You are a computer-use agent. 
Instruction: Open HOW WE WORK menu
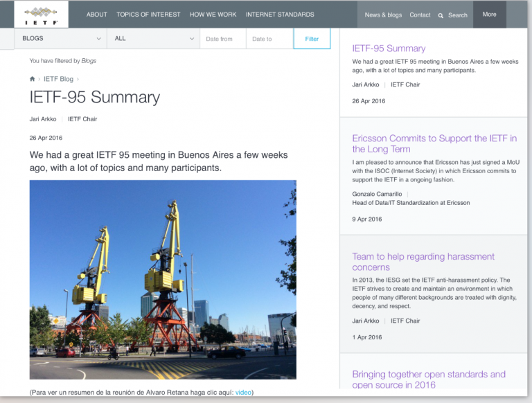213,15
